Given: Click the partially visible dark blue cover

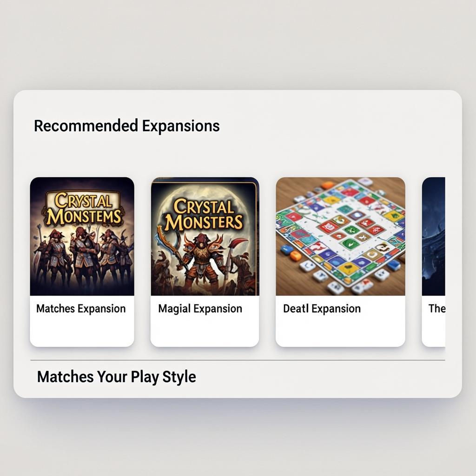Looking at the screenshot, I should 434,236.
